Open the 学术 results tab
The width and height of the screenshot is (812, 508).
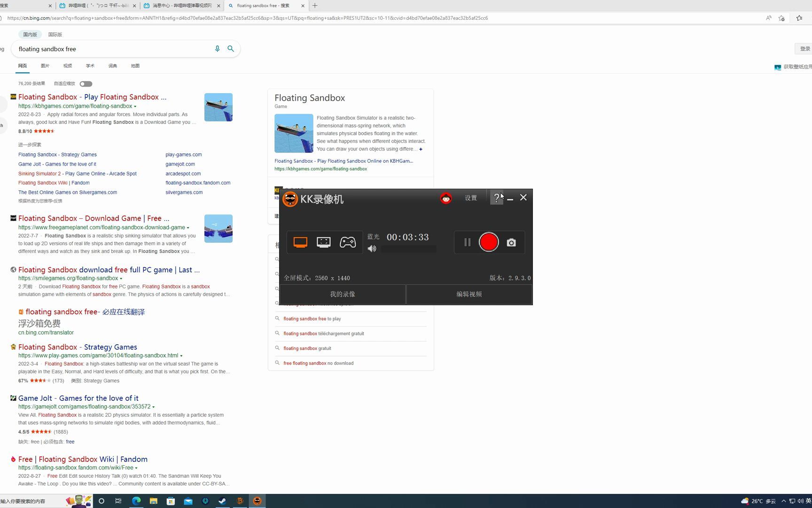[x=90, y=66]
